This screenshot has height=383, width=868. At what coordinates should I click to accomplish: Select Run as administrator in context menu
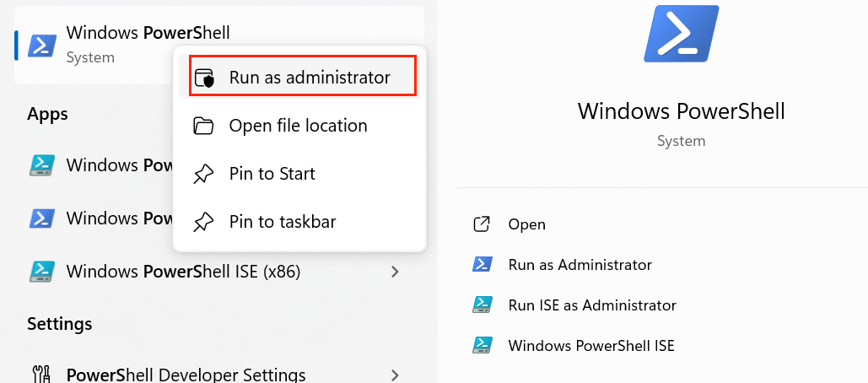299,78
